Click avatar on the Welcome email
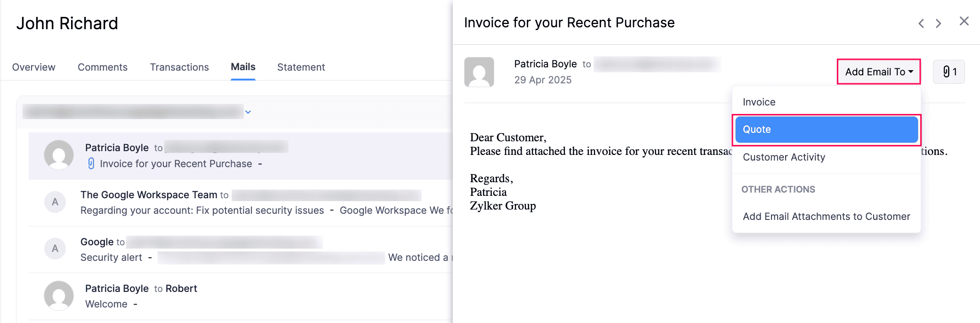 tap(59, 296)
